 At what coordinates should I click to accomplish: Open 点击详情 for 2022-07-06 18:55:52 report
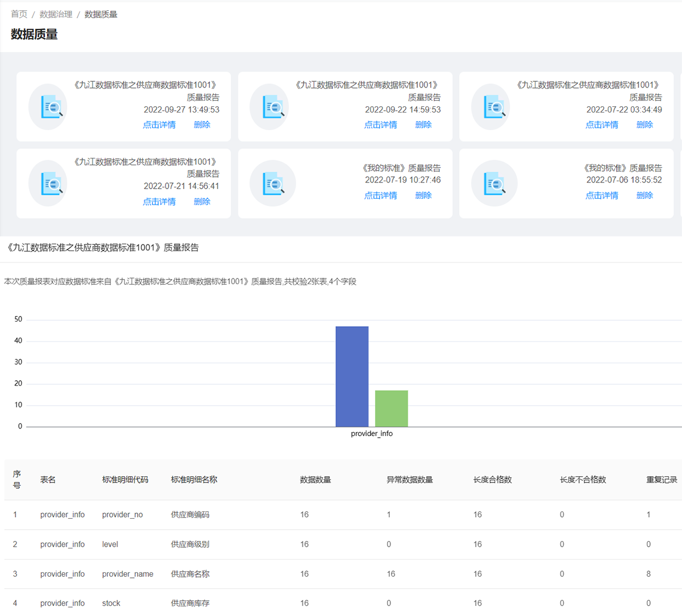602,195
